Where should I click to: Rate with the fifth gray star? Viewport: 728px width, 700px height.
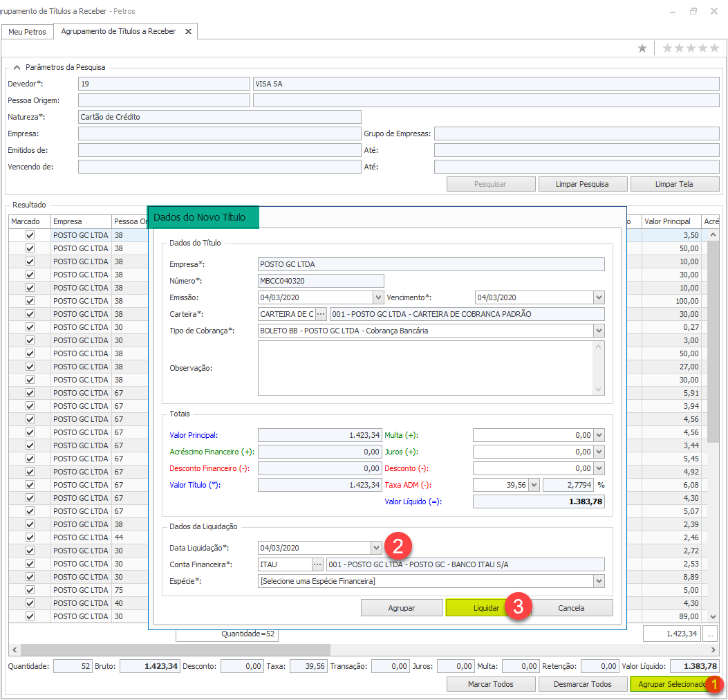pyautogui.click(x=715, y=48)
